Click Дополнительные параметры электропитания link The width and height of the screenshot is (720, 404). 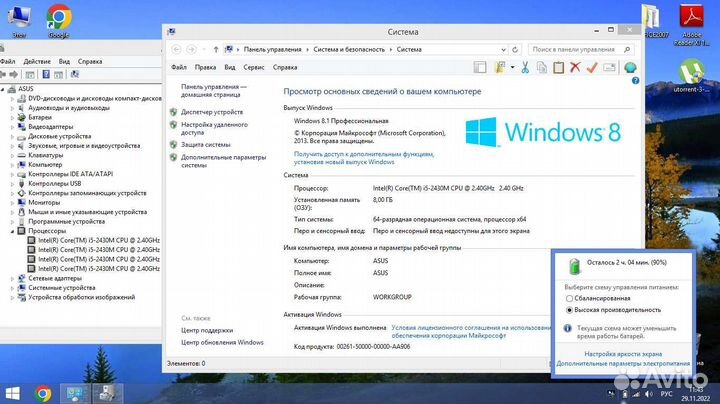tap(623, 364)
